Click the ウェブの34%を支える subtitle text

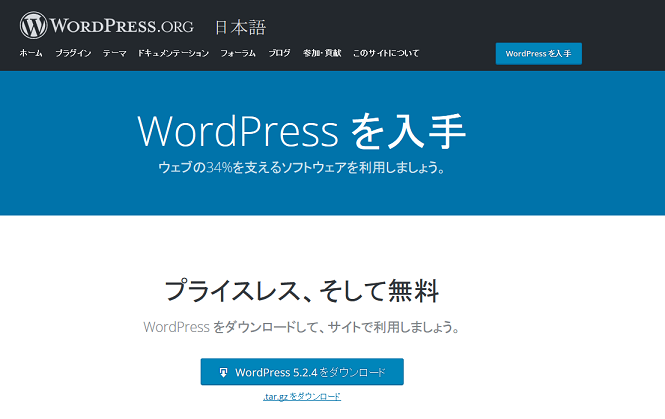302,168
